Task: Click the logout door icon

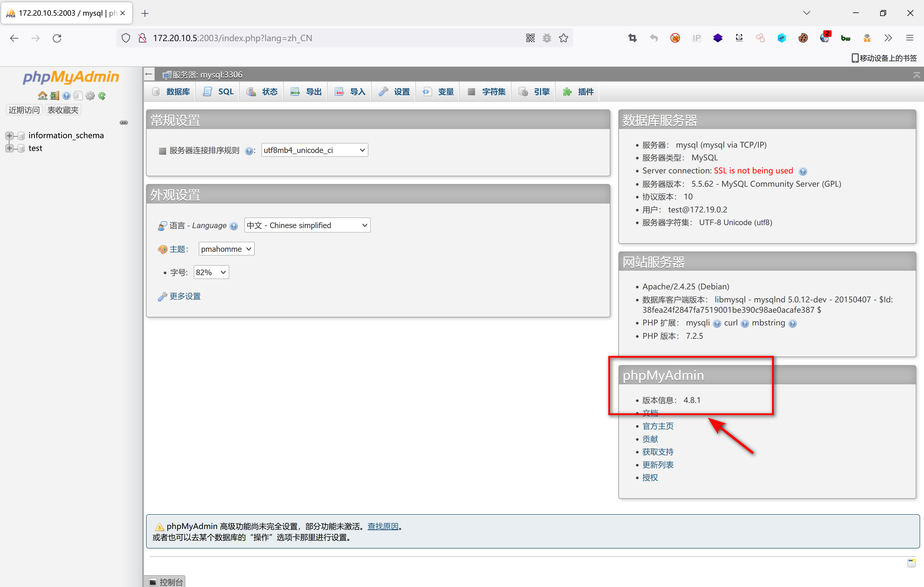Action: 54,96
